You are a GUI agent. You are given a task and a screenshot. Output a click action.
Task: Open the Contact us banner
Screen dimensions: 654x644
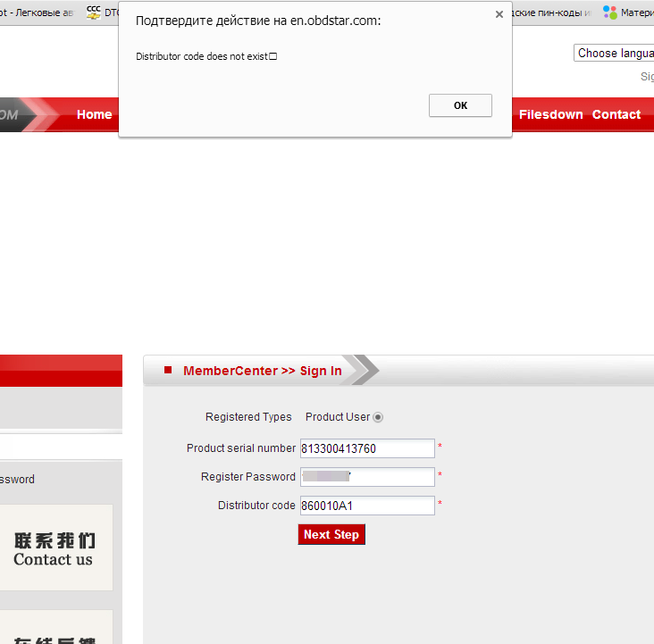click(x=54, y=548)
